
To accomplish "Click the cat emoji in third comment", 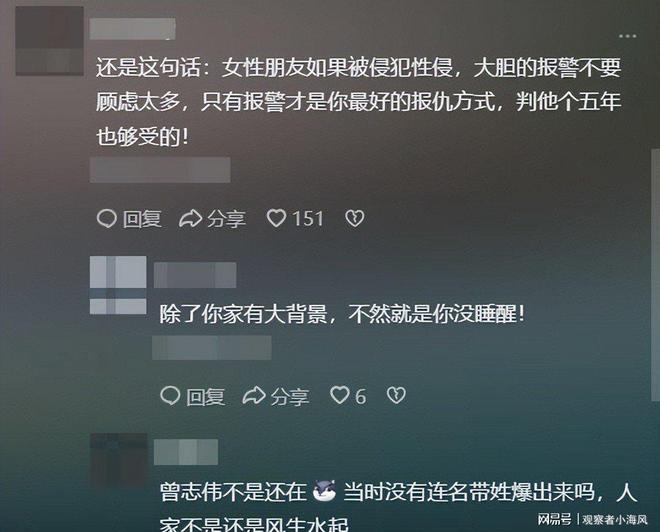I will click(325, 491).
